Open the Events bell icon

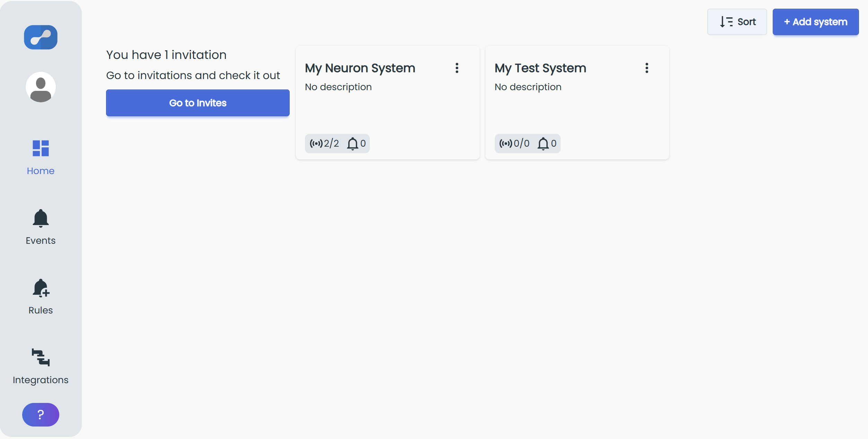[41, 218]
